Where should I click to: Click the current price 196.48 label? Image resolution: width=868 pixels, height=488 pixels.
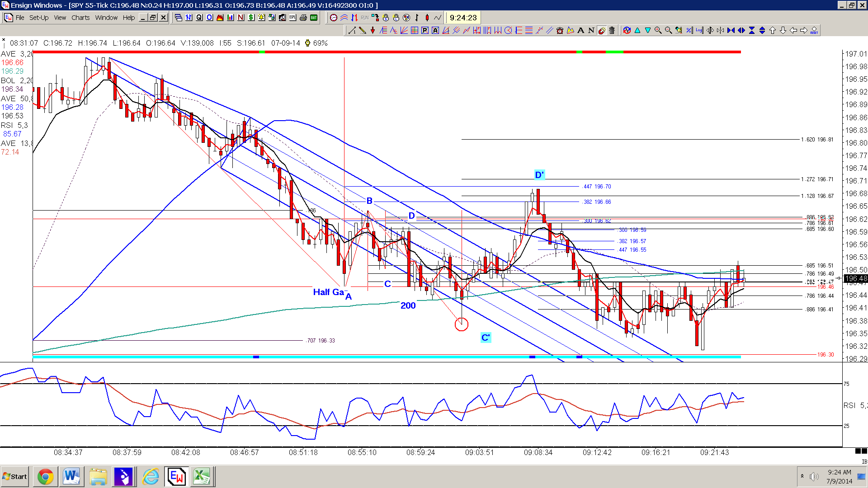point(856,279)
